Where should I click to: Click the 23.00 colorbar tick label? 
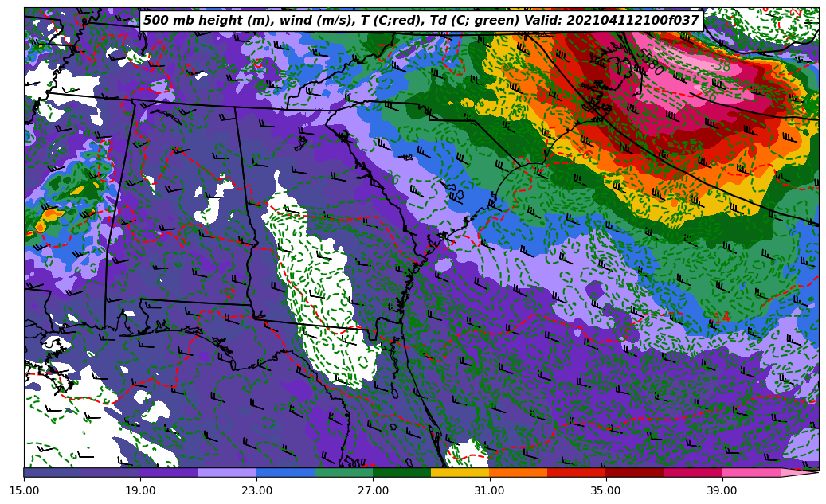[256, 490]
